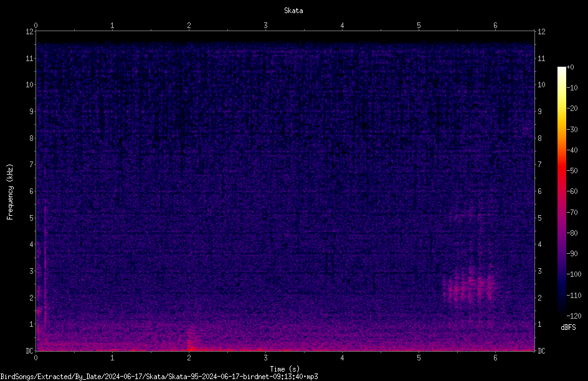Click the Skata title above the spectrogram
The height and width of the screenshot is (381, 588).
tap(293, 11)
